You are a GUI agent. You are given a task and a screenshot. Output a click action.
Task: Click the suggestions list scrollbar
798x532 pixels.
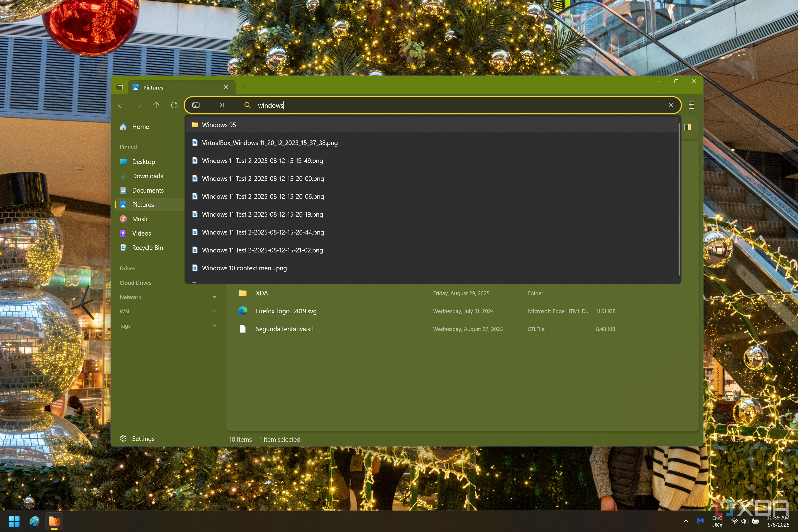(x=679, y=199)
